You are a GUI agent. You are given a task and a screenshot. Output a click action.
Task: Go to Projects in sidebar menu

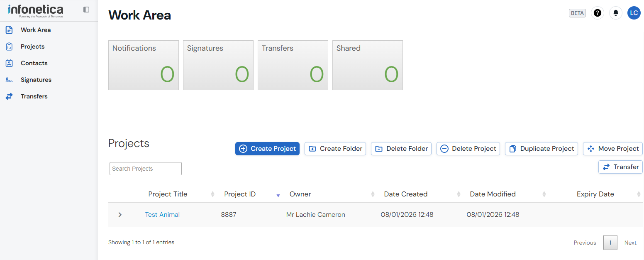[x=32, y=47]
